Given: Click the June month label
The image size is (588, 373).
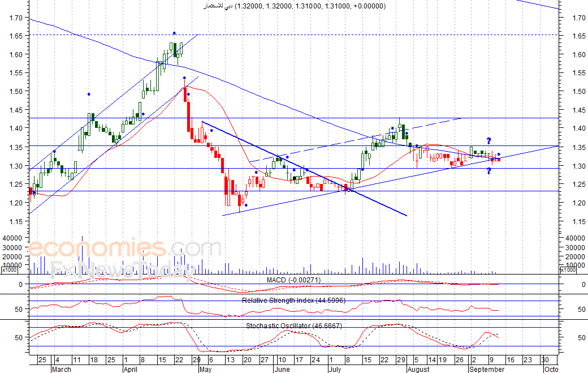Looking at the screenshot, I should click(x=282, y=369).
